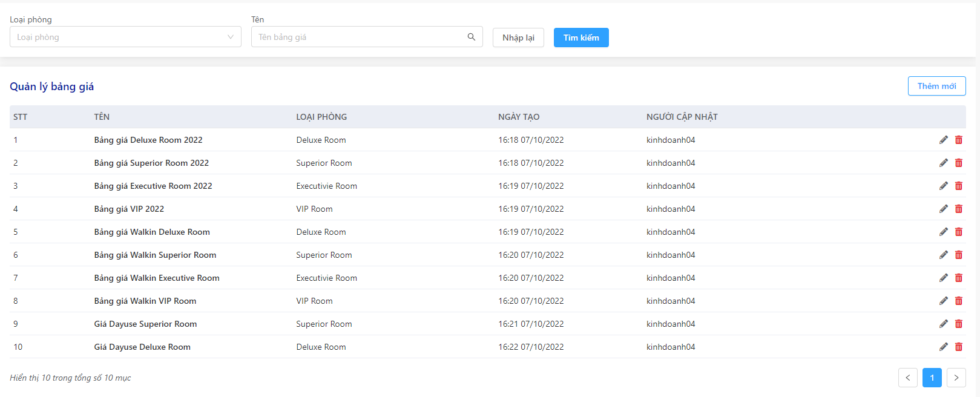The width and height of the screenshot is (980, 397).
Task: Go to the next page arrow
Action: 956,378
